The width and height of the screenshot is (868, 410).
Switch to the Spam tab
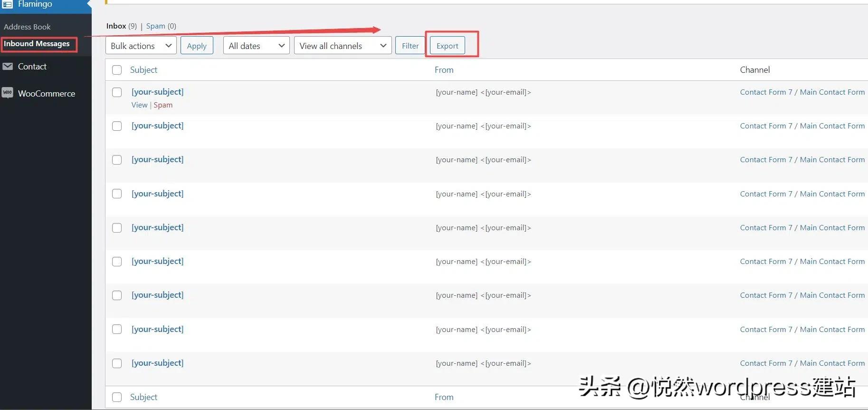tap(155, 26)
